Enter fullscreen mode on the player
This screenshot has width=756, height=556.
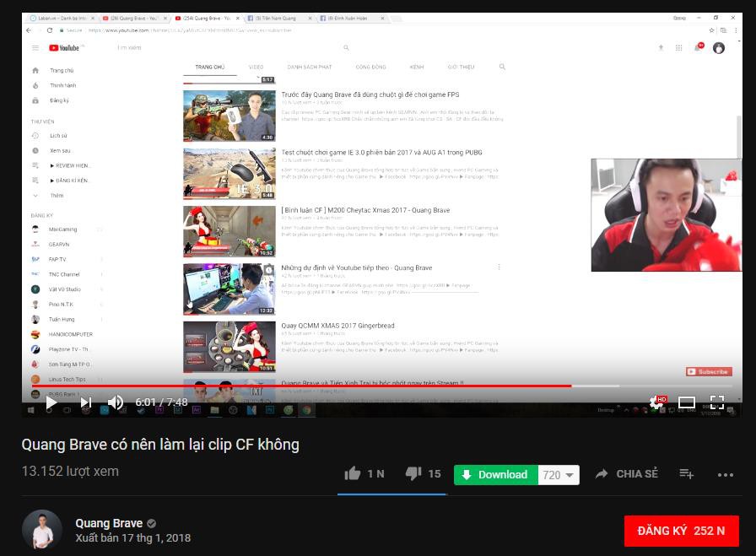[x=717, y=402]
